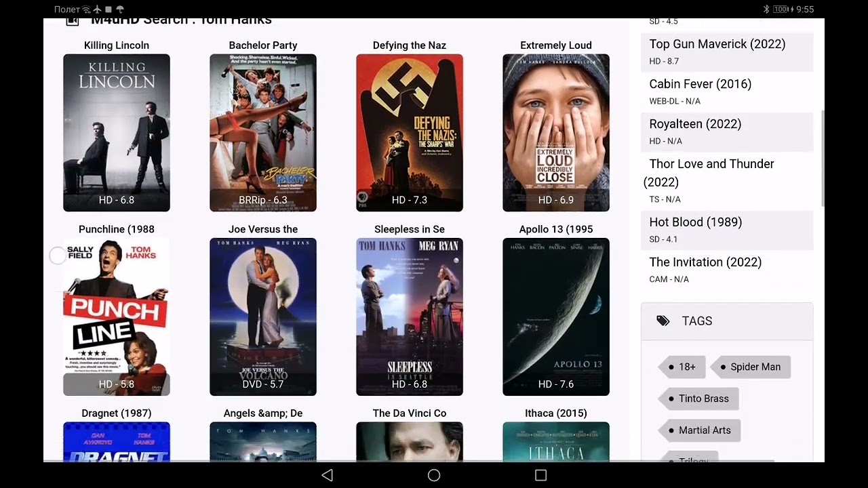Open the Defying the Nazis poster
Viewport: 868px width, 488px height.
tap(410, 133)
